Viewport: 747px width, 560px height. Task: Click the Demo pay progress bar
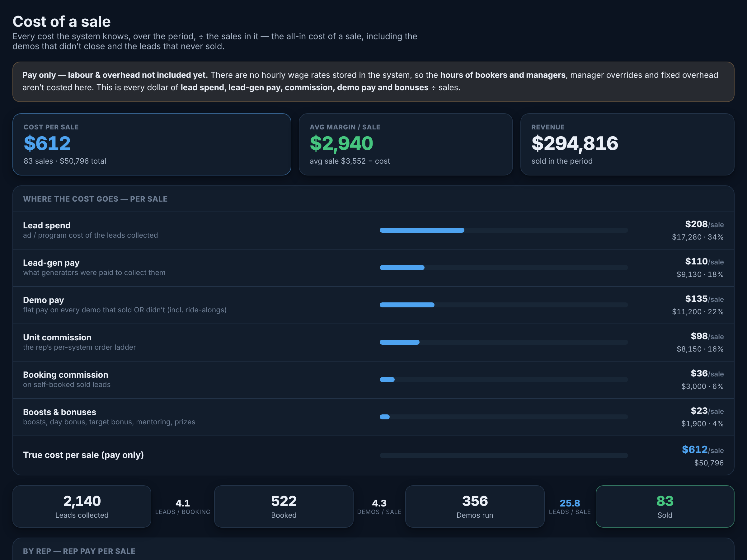tap(504, 305)
